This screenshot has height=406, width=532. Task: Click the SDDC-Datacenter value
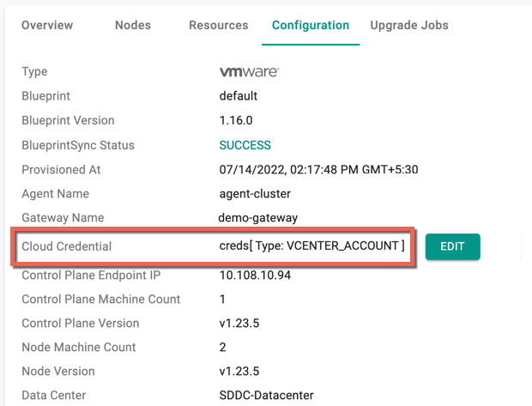pos(266,395)
